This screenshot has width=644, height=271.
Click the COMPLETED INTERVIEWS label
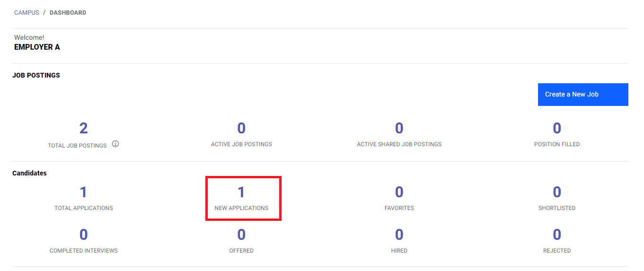84,251
